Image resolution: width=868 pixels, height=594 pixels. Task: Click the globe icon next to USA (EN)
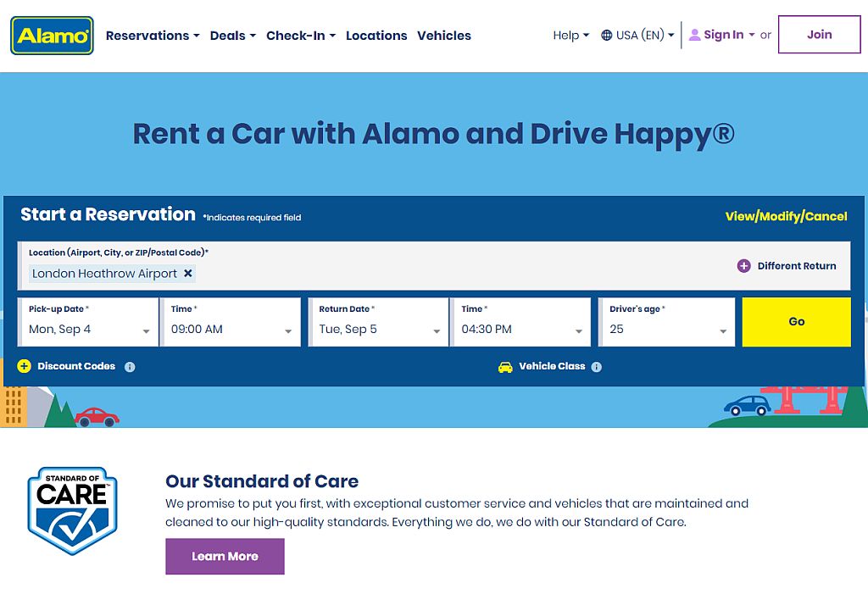click(606, 36)
